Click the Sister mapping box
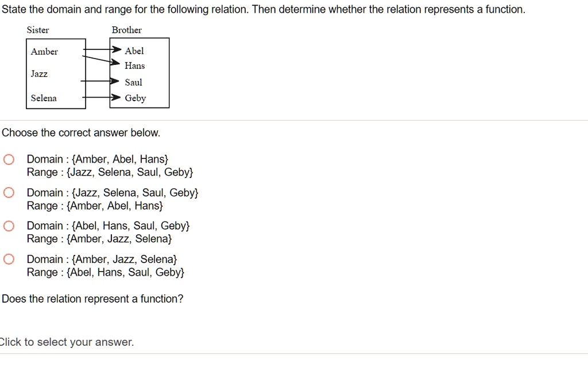This screenshot has height=375, width=588. pyautogui.click(x=56, y=73)
